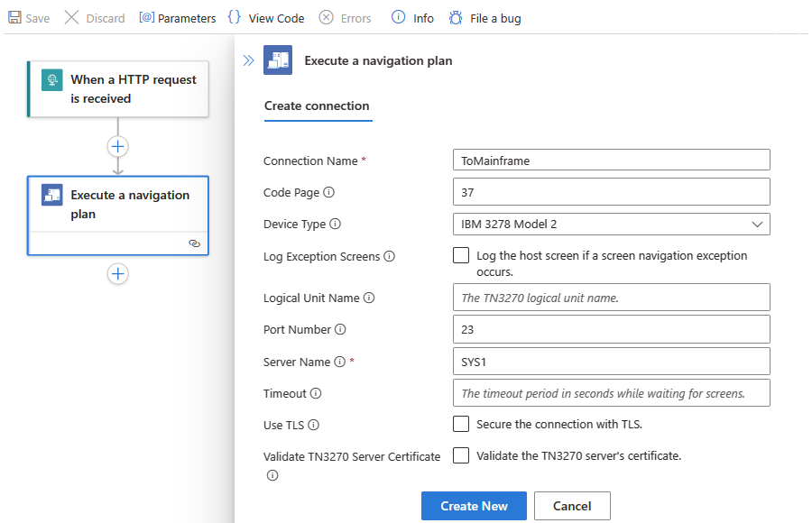Click the Connection Name input field
Image resolution: width=812 pixels, height=523 pixels.
[x=612, y=160]
